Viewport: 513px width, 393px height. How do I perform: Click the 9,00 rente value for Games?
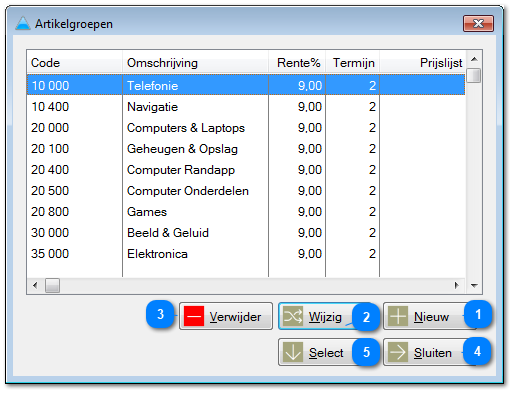click(310, 212)
